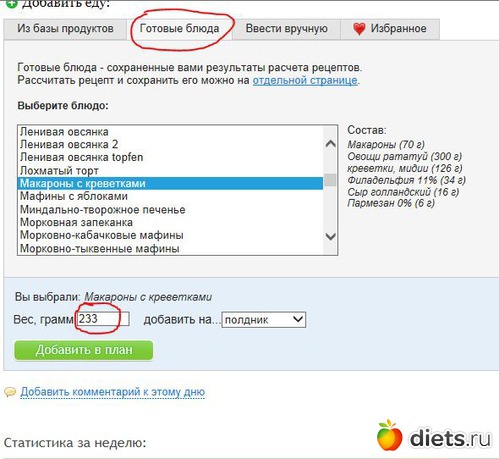Click the list scroll up arrow

330,144
